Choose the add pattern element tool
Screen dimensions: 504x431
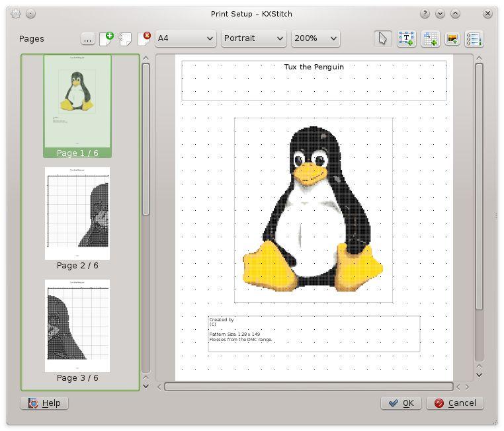(430, 39)
